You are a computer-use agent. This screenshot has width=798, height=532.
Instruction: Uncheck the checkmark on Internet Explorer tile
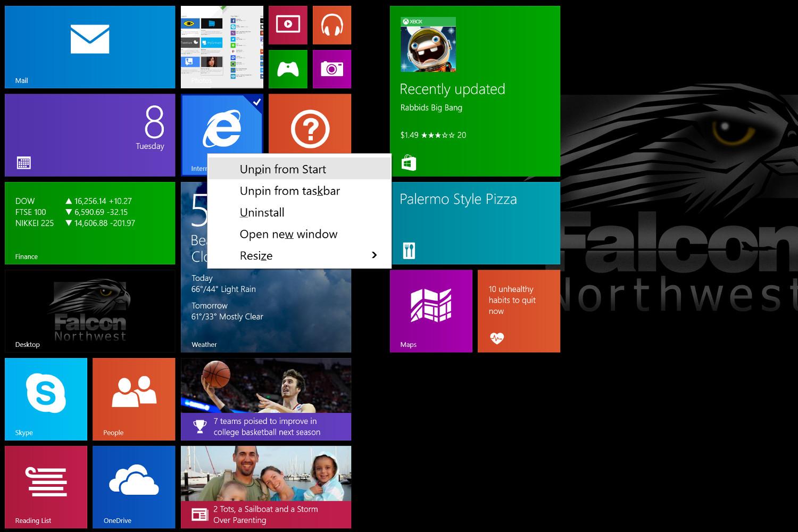pyautogui.click(x=256, y=102)
